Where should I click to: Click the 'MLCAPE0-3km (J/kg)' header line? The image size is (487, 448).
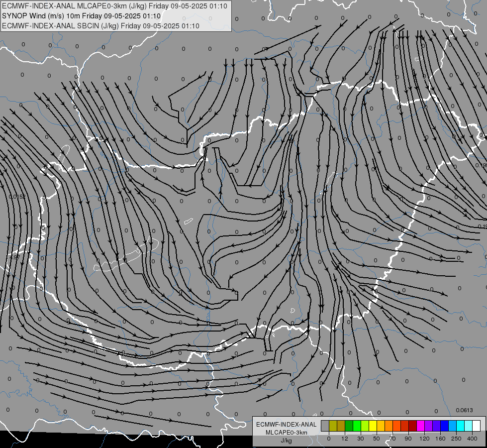tap(114, 6)
